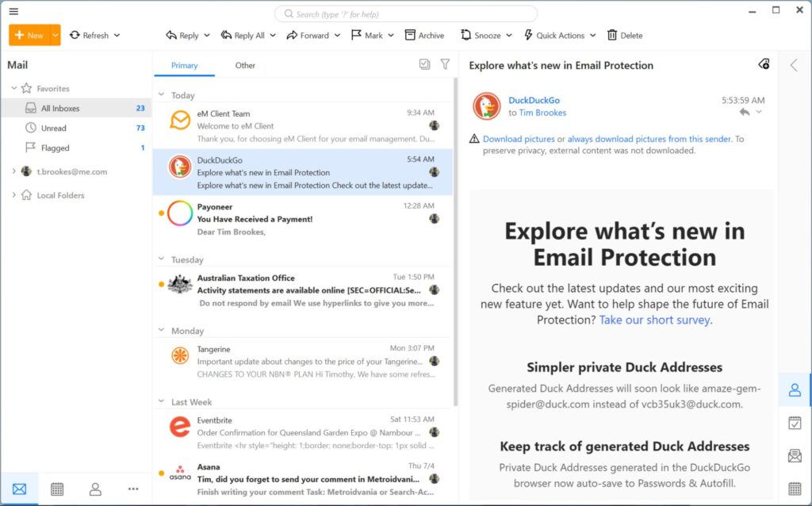The width and height of the screenshot is (812, 506).
Task: Click the DuckDuckGo sender name link
Action: [x=534, y=100]
